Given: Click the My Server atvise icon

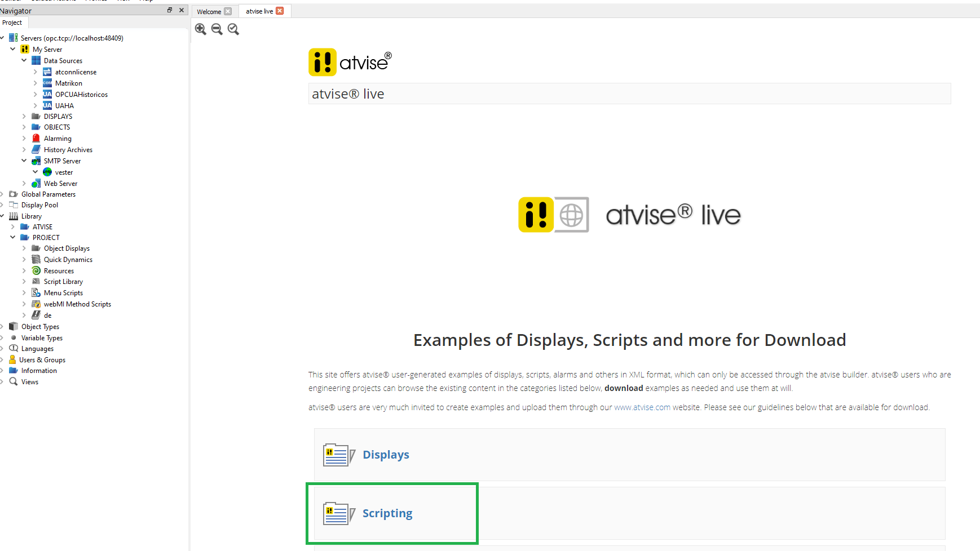Looking at the screenshot, I should (25, 49).
